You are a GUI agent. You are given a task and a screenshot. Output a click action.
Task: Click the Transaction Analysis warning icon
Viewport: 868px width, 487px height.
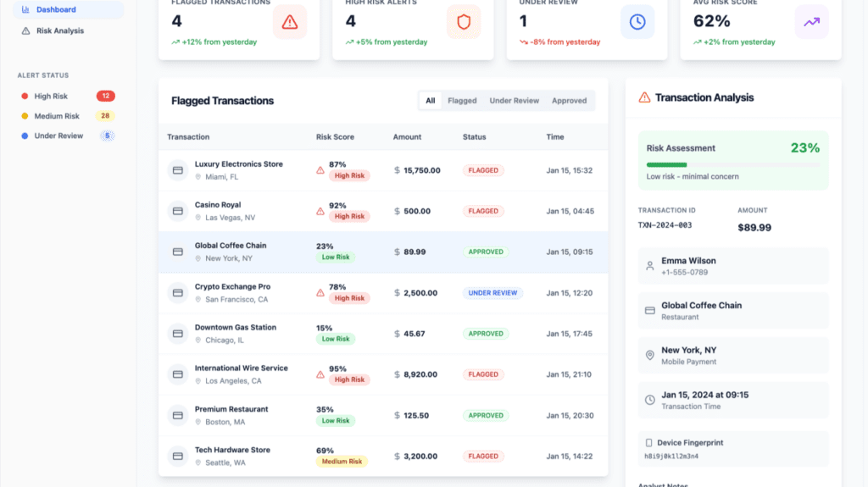click(644, 97)
